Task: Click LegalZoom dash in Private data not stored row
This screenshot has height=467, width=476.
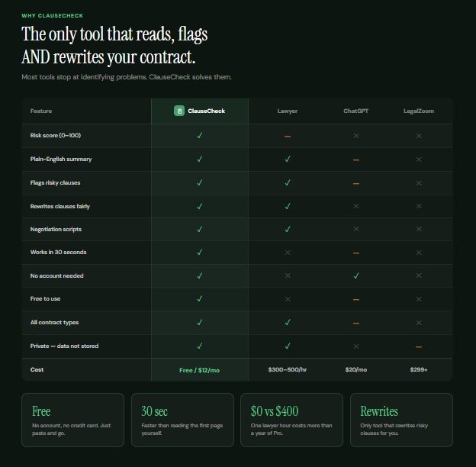Action: (419, 347)
